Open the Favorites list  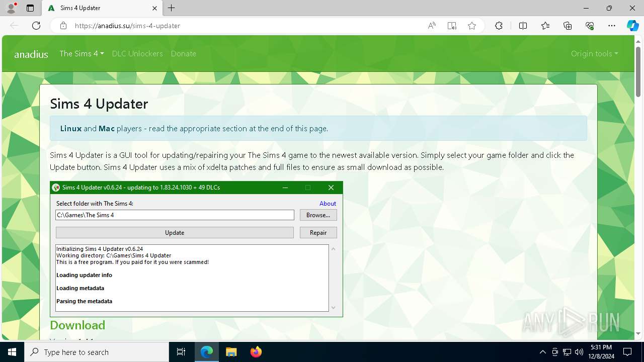pyautogui.click(x=545, y=26)
